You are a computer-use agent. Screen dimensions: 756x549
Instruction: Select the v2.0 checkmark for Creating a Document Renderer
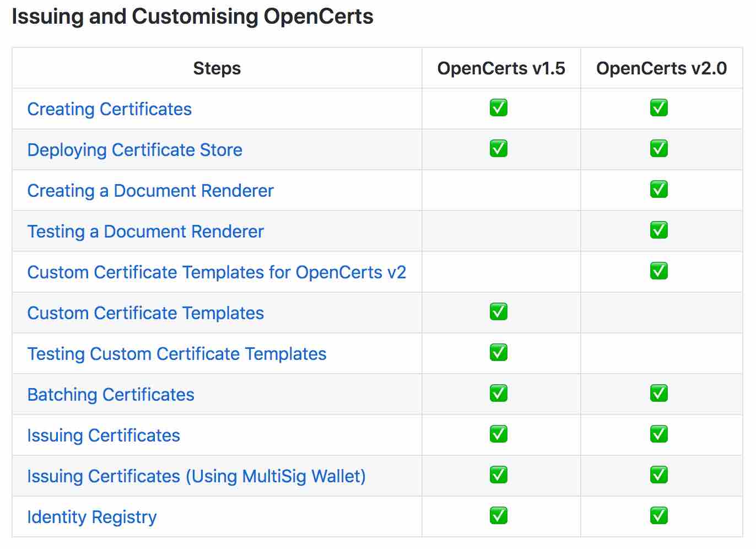pyautogui.click(x=660, y=189)
